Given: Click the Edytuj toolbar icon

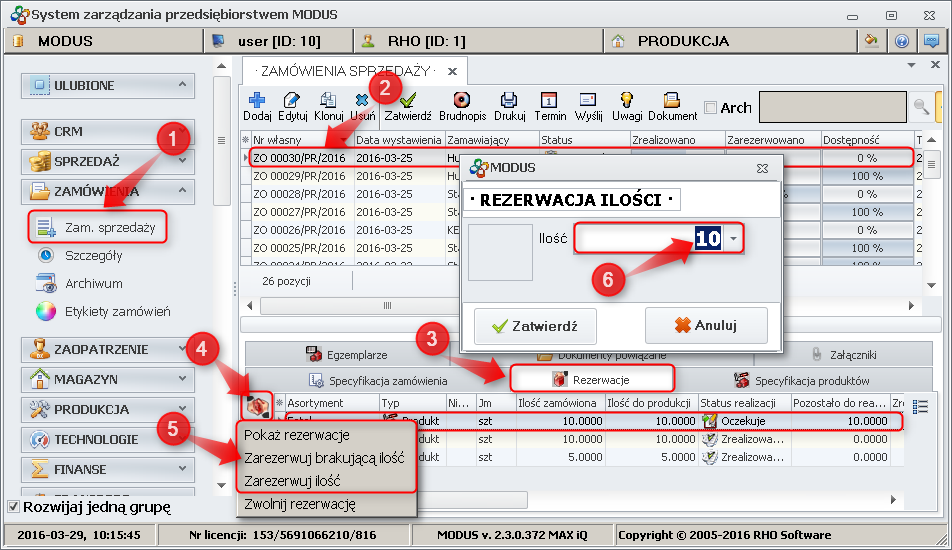Looking at the screenshot, I should (292, 100).
